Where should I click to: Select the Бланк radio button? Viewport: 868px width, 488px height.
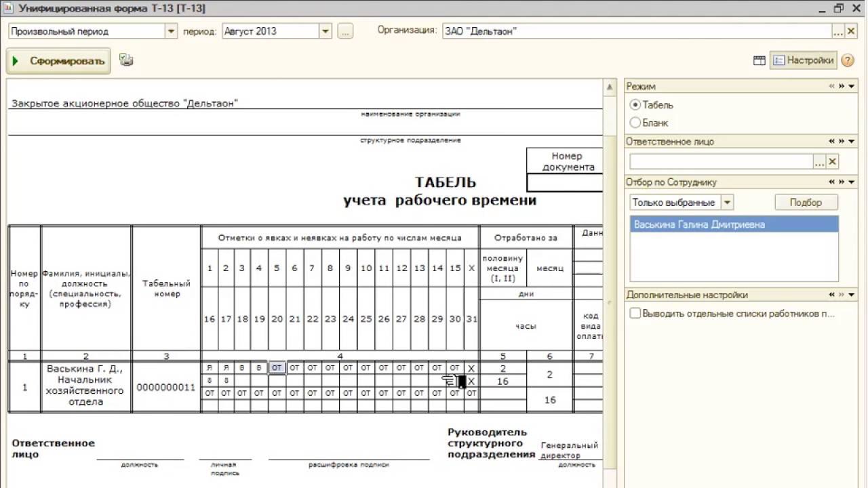[x=635, y=123]
